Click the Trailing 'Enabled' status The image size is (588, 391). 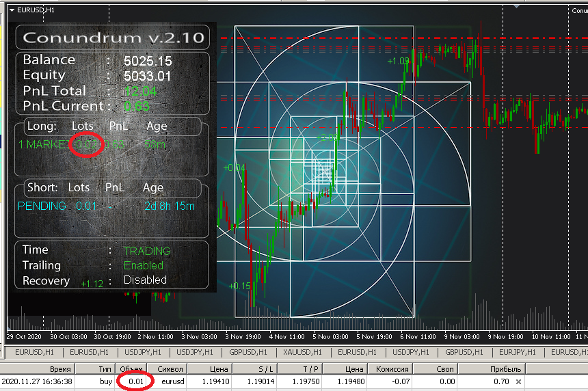coord(144,265)
